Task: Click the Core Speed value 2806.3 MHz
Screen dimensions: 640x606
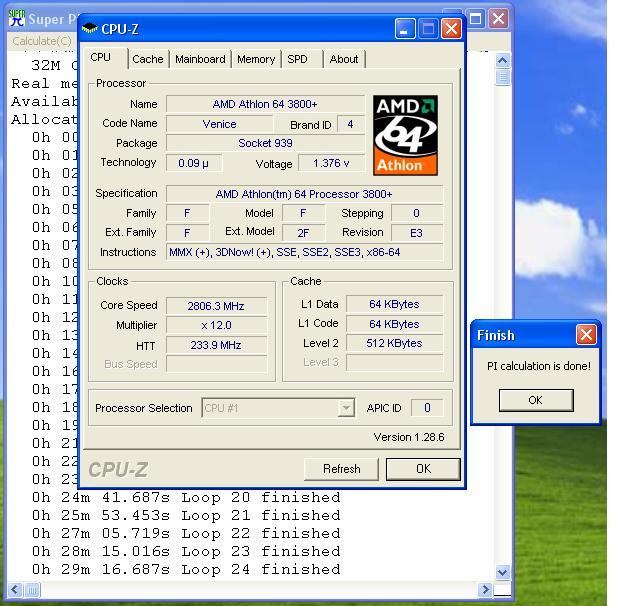Action: coord(216,306)
